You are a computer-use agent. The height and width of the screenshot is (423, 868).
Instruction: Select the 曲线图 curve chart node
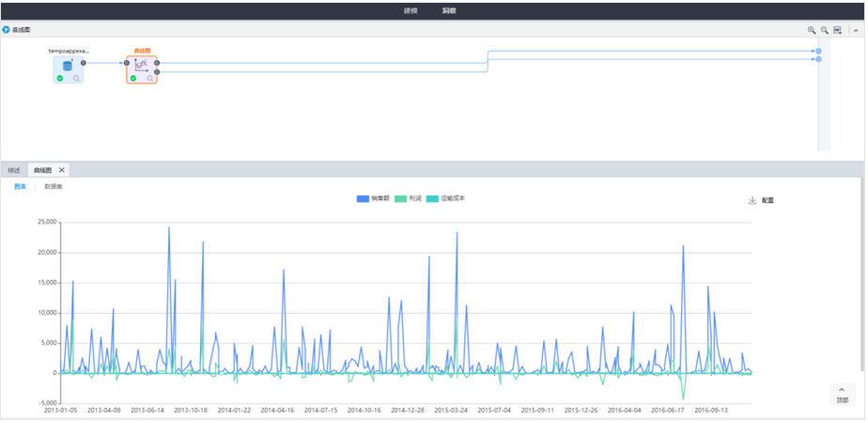142,70
